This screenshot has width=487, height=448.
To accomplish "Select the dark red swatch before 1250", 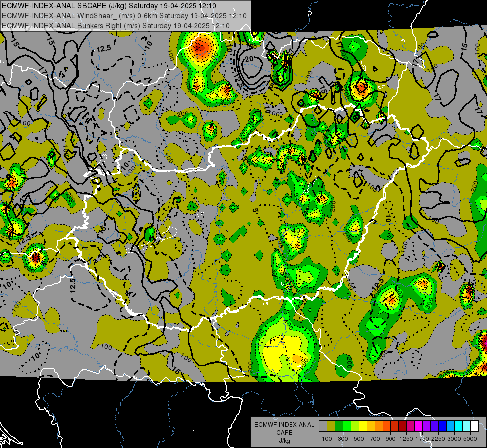I will [402, 426].
